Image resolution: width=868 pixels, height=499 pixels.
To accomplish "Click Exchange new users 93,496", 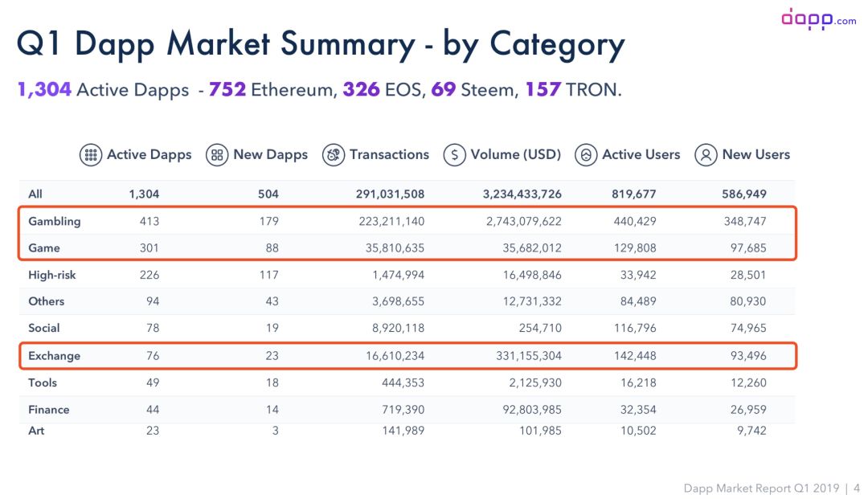I will [748, 356].
